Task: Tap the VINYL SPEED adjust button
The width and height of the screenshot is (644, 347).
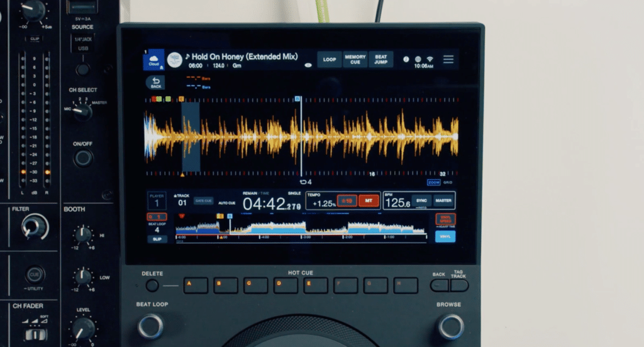Action: [445, 219]
